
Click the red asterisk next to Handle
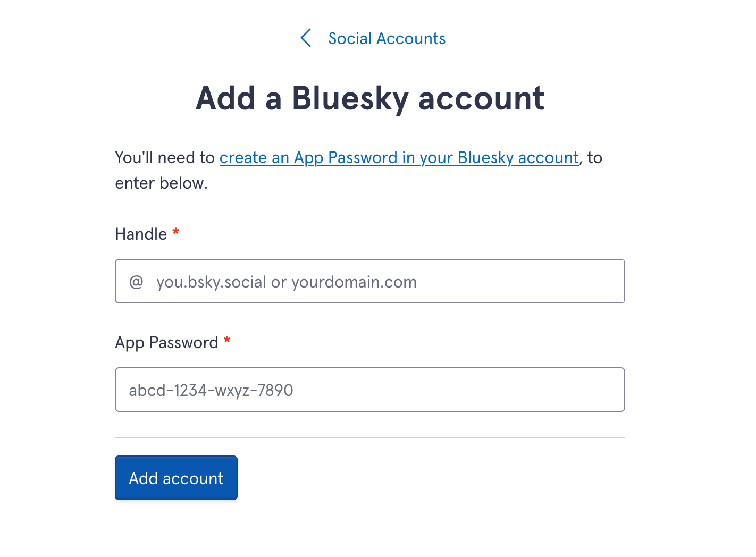coord(176,232)
